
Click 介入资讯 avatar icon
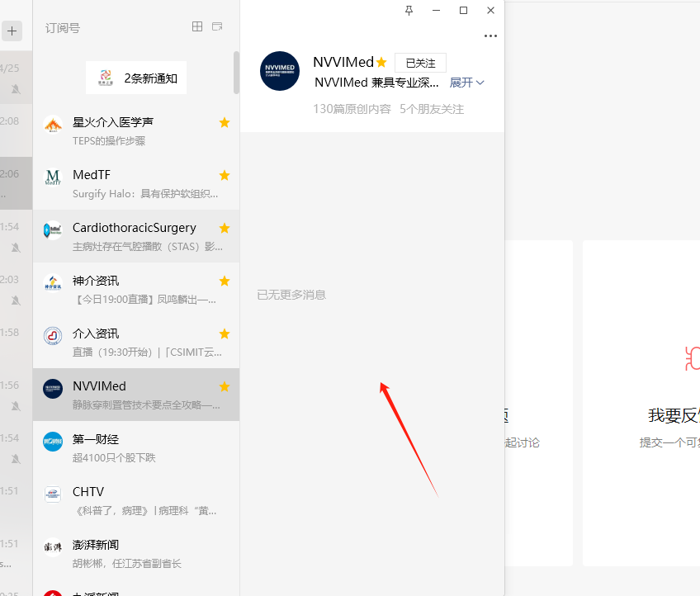(x=53, y=335)
